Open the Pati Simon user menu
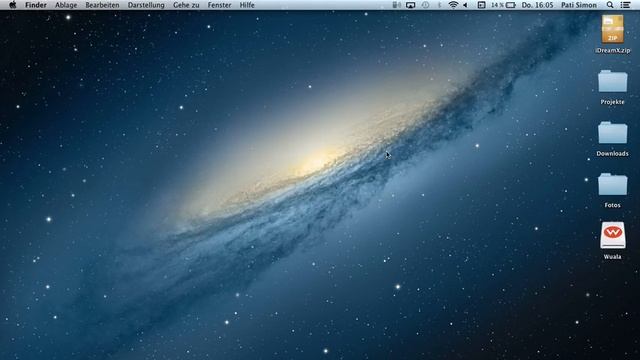Screen dimensions: 640x360 [579, 5]
